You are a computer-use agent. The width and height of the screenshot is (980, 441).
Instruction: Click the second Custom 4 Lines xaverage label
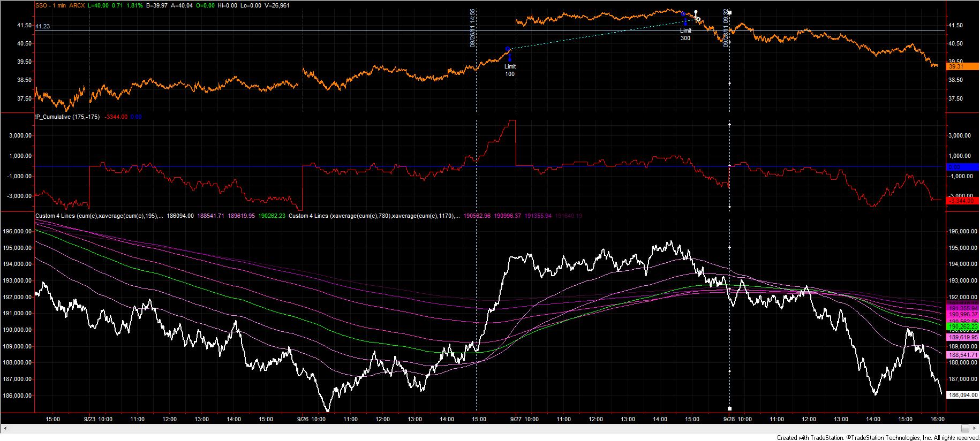coord(373,216)
